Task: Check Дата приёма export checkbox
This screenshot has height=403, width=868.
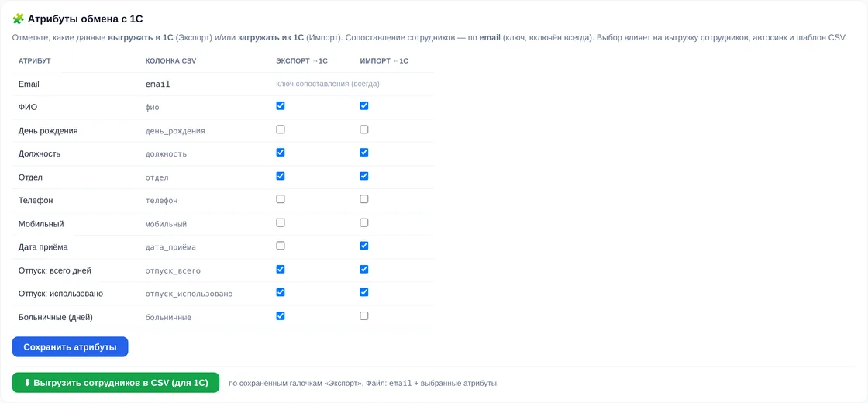Action: (x=281, y=246)
